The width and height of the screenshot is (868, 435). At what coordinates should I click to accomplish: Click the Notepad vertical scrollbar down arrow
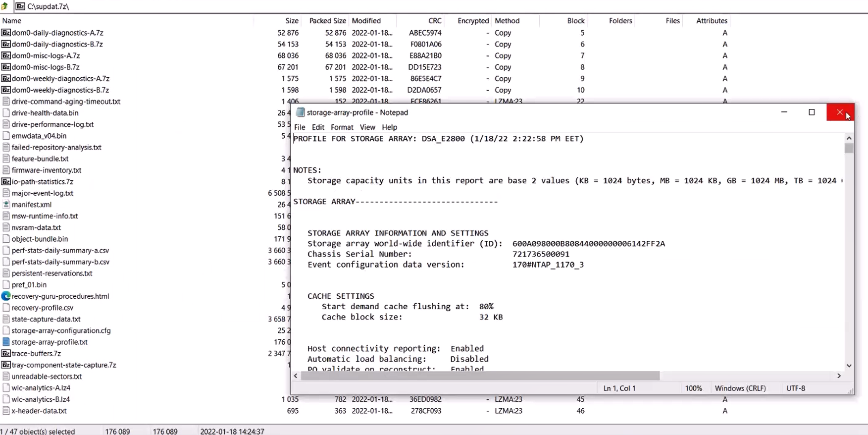pos(849,366)
